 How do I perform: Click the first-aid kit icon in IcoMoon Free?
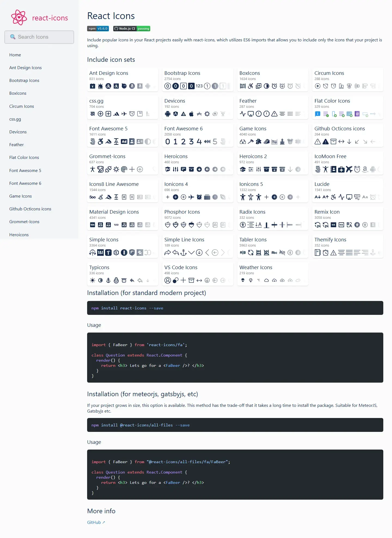click(x=341, y=169)
